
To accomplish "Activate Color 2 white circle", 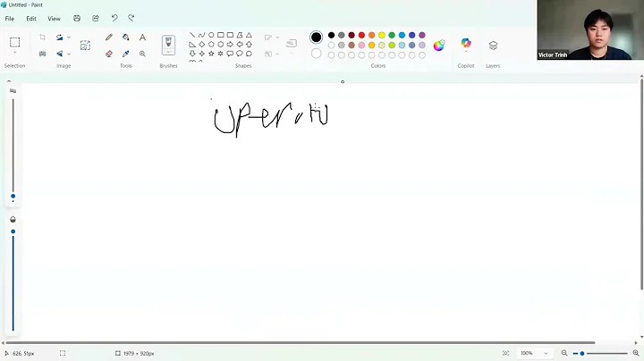I will [317, 54].
